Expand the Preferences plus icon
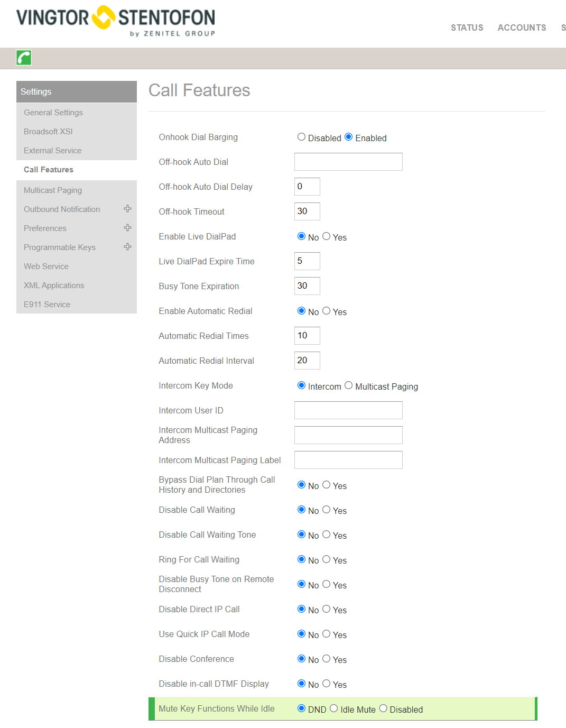Viewport: 566px width, 728px height. [127, 228]
